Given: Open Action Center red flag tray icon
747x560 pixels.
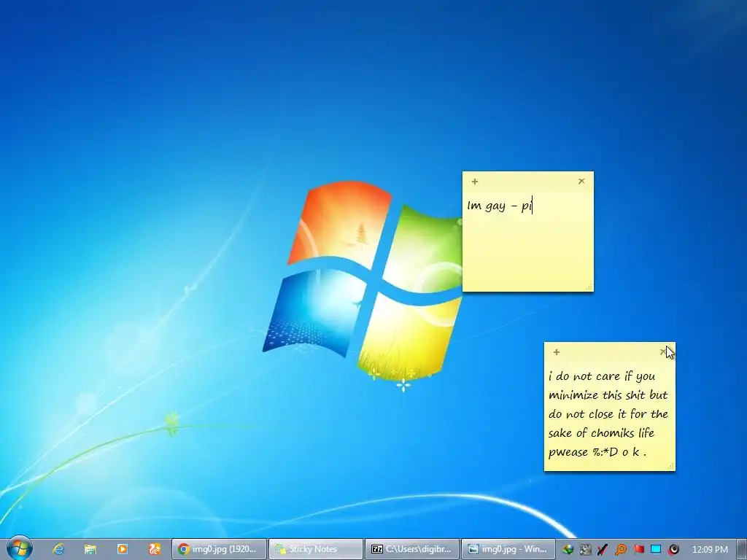Looking at the screenshot, I should click(638, 550).
